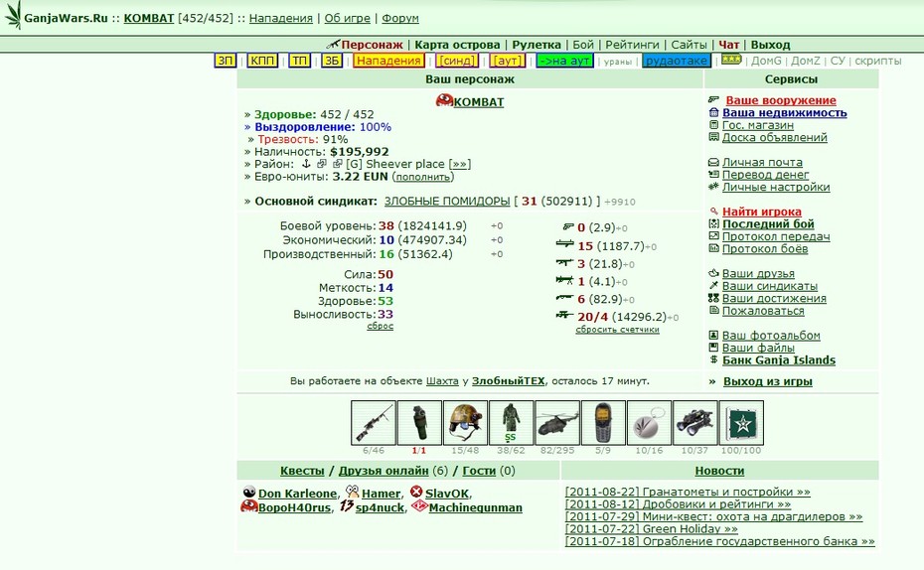This screenshot has height=570, width=924.
Task: Open Ваш фотоальбом link
Action: tap(771, 335)
